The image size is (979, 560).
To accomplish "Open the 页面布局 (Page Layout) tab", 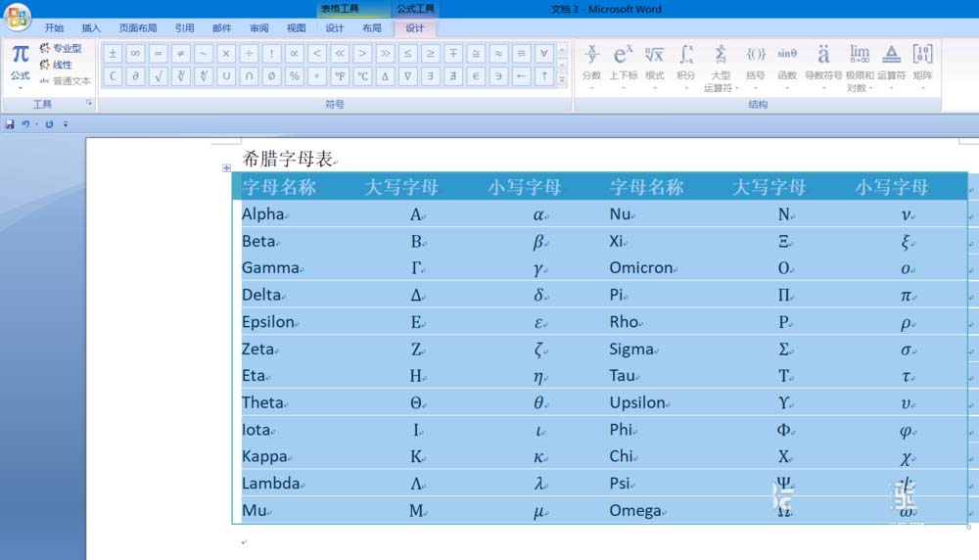I will [138, 28].
